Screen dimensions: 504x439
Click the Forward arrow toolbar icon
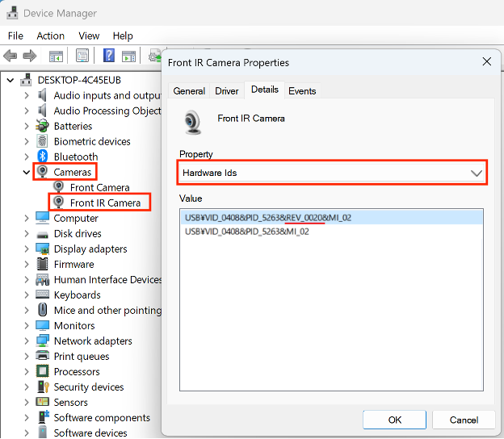[x=30, y=56]
